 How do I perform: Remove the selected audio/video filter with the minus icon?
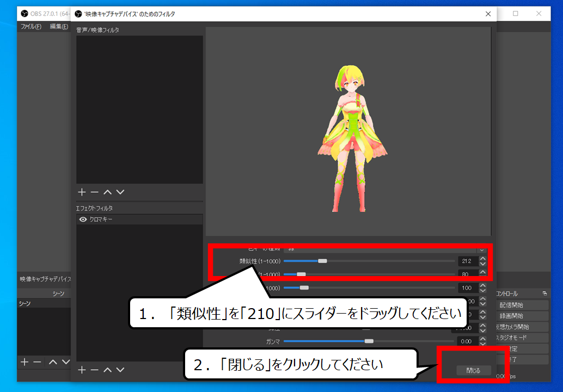[x=94, y=192]
